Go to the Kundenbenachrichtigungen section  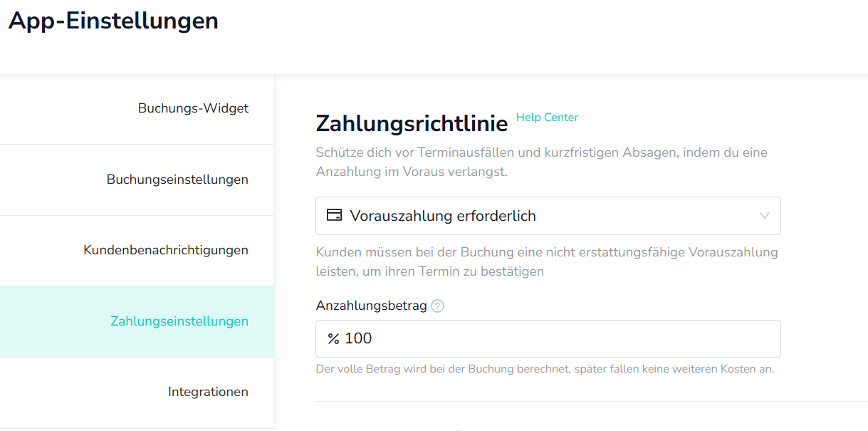tap(166, 250)
